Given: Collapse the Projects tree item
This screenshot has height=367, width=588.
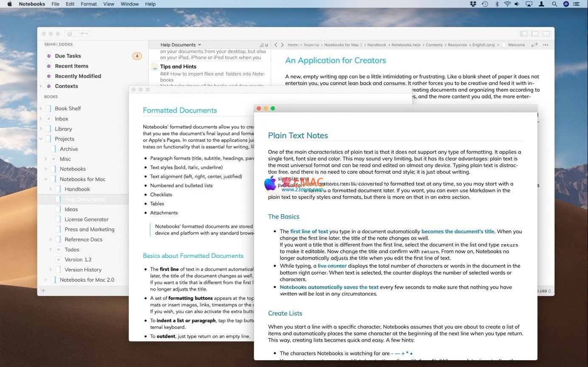Looking at the screenshot, I should pos(41,139).
